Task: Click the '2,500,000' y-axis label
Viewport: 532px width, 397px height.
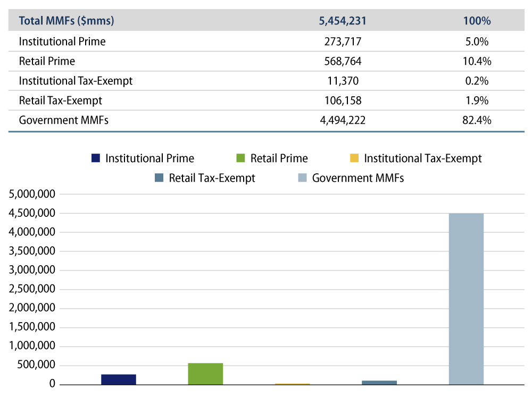Action: tap(32, 289)
